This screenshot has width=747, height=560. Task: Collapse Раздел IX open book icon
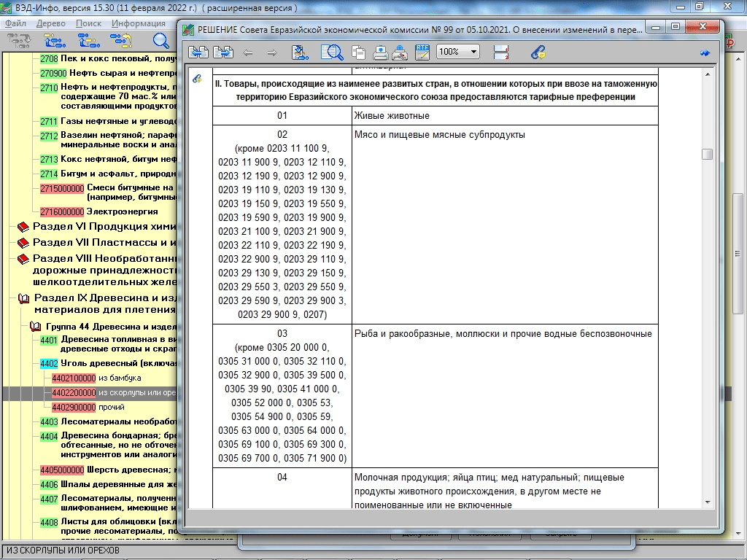pyautogui.click(x=24, y=298)
